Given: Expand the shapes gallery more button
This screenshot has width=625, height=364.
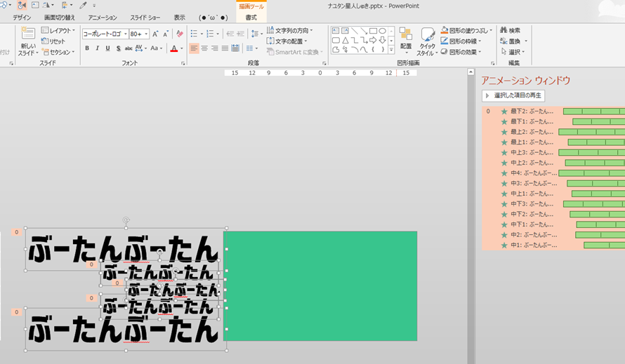Looking at the screenshot, I should tap(391, 50).
